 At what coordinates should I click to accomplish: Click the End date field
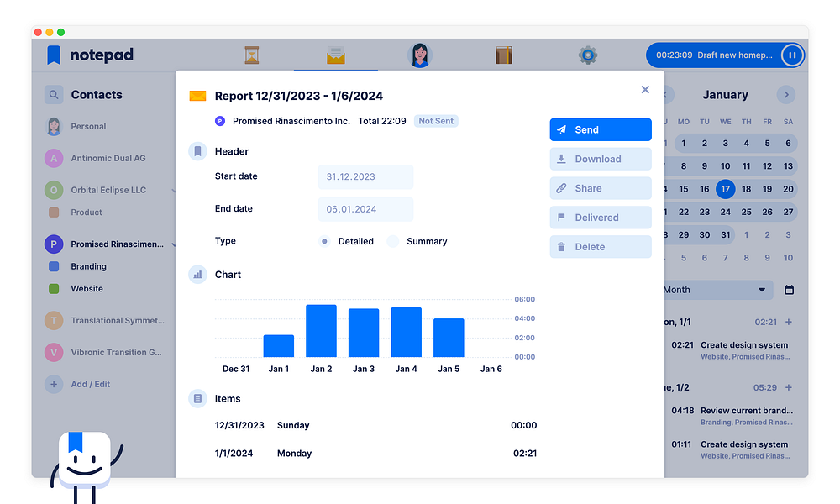pos(366,209)
